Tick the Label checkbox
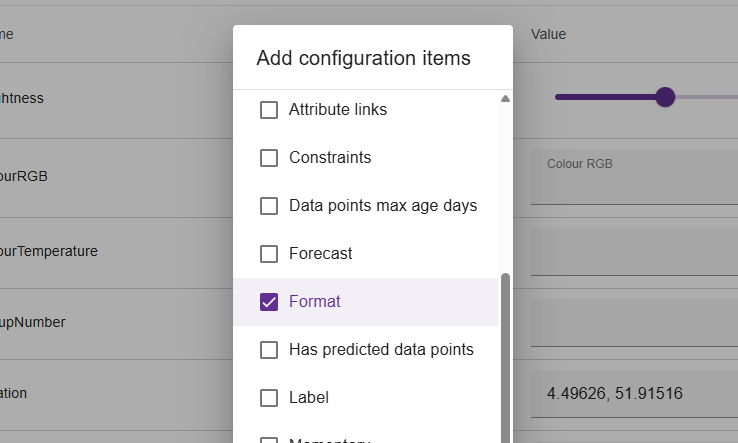 coord(269,398)
